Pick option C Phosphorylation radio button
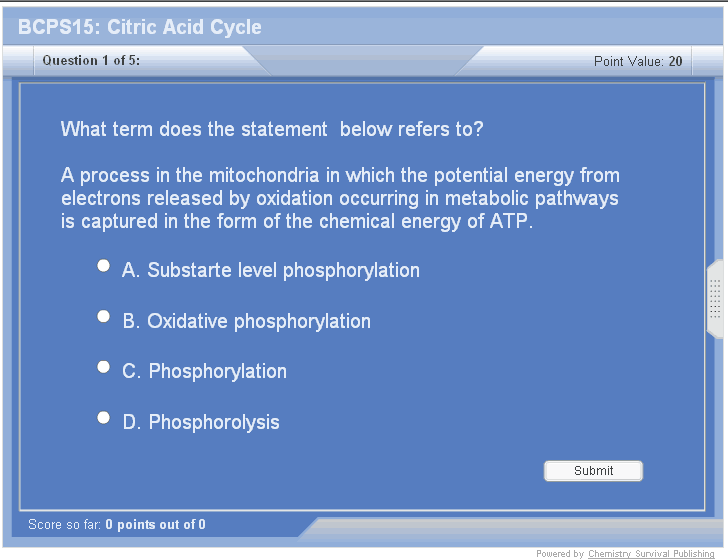Viewport: 728px width, 560px height. point(103,367)
